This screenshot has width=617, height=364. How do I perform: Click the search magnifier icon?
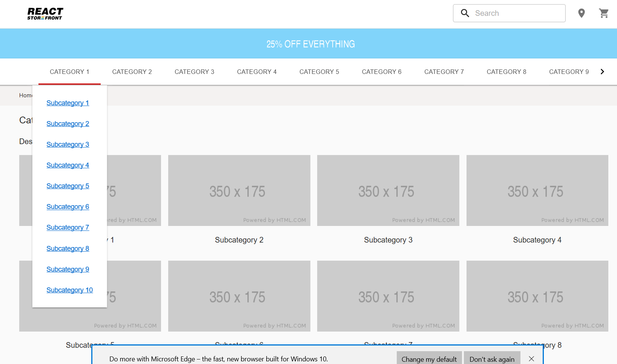coord(465,13)
